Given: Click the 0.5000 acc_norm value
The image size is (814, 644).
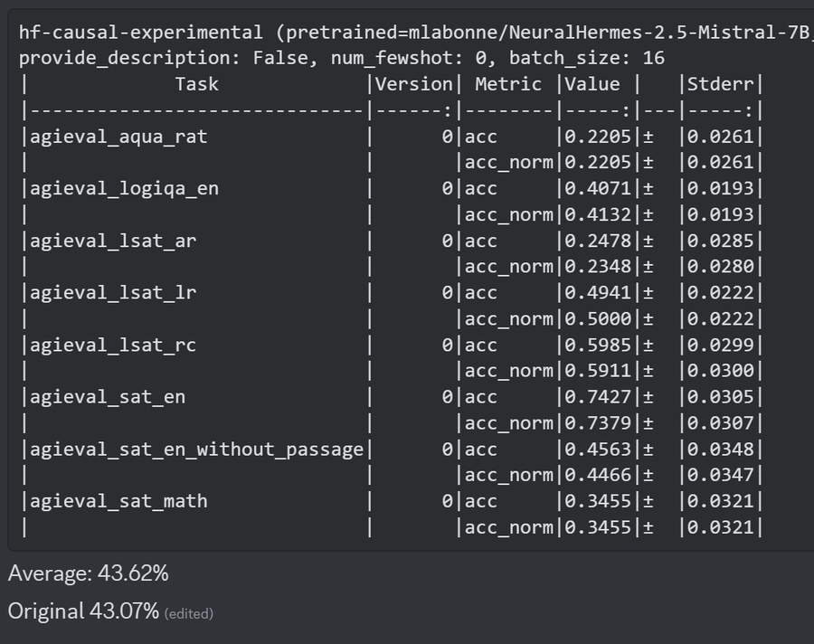Looking at the screenshot, I should 598,318.
